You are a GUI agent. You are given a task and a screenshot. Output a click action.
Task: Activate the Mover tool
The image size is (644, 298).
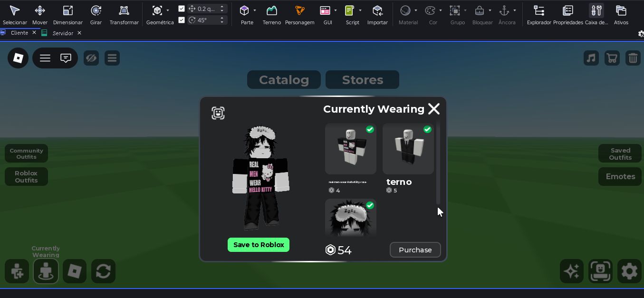40,15
